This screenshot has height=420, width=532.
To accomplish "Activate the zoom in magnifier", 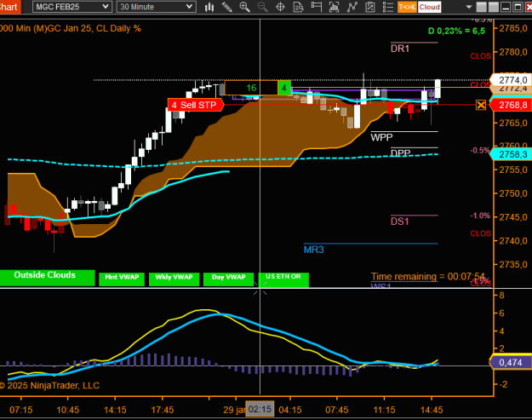I will point(244,7).
